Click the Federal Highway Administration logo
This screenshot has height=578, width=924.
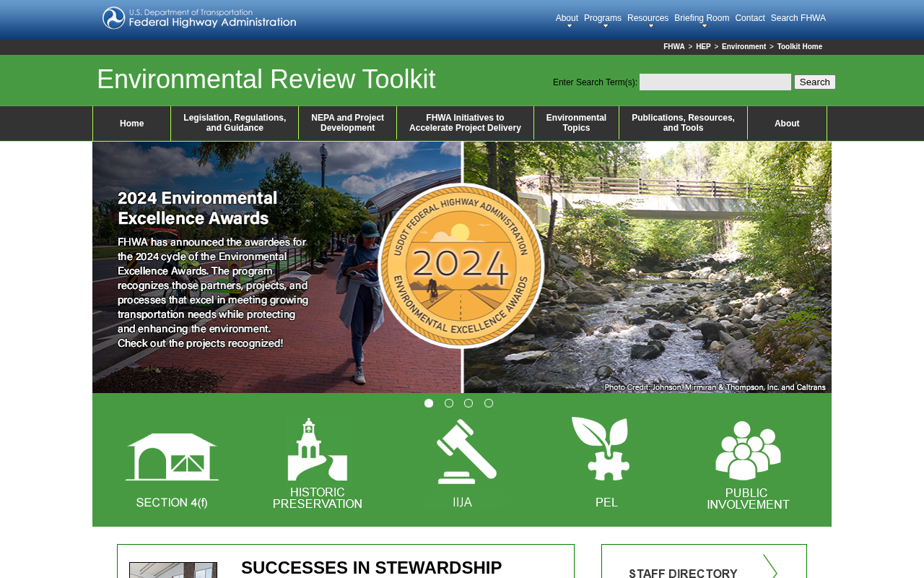[x=199, y=18]
